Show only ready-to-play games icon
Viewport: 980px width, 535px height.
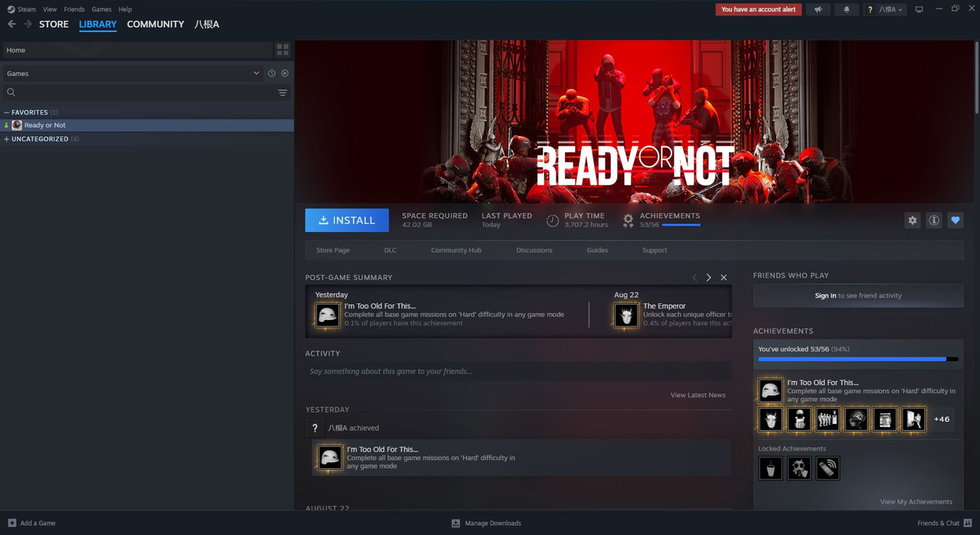(x=285, y=73)
